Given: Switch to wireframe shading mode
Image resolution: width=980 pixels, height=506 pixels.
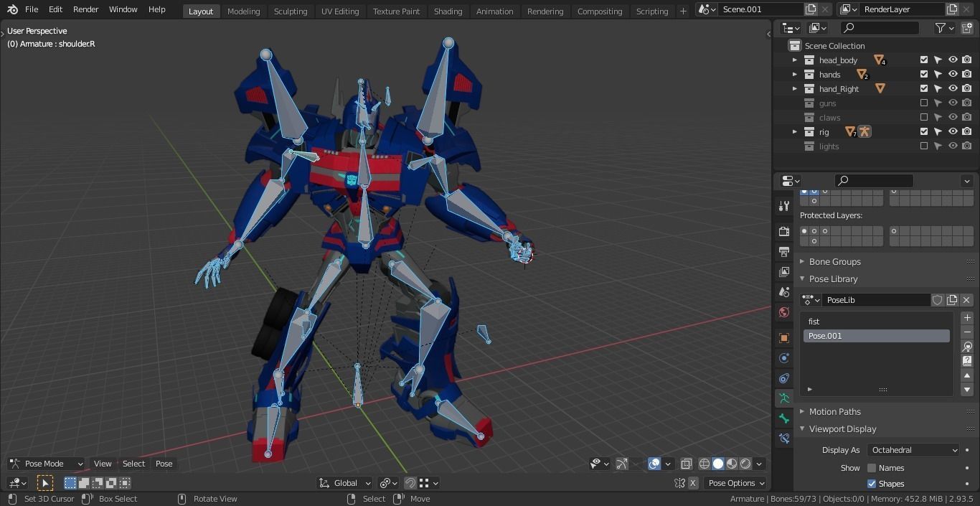Looking at the screenshot, I should coord(705,464).
